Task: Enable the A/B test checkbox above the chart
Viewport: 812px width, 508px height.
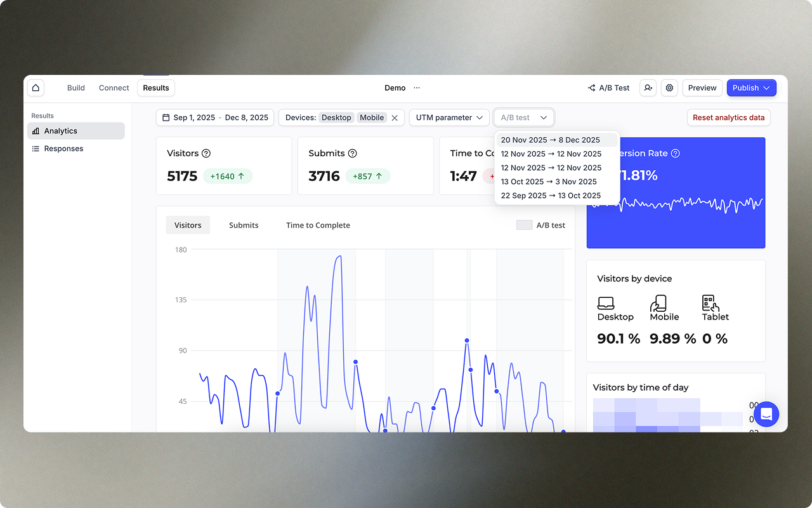Action: (x=524, y=225)
